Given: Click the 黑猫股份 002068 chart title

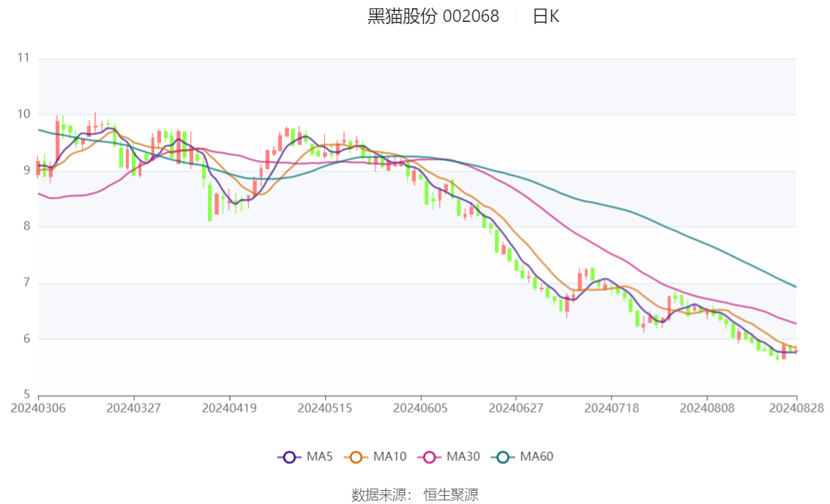Looking at the screenshot, I should pos(433,16).
